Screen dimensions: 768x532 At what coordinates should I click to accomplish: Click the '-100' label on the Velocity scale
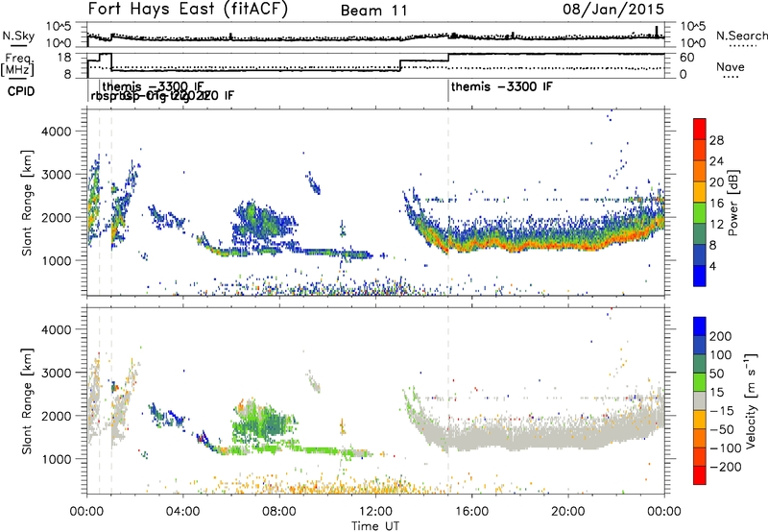pos(726,447)
